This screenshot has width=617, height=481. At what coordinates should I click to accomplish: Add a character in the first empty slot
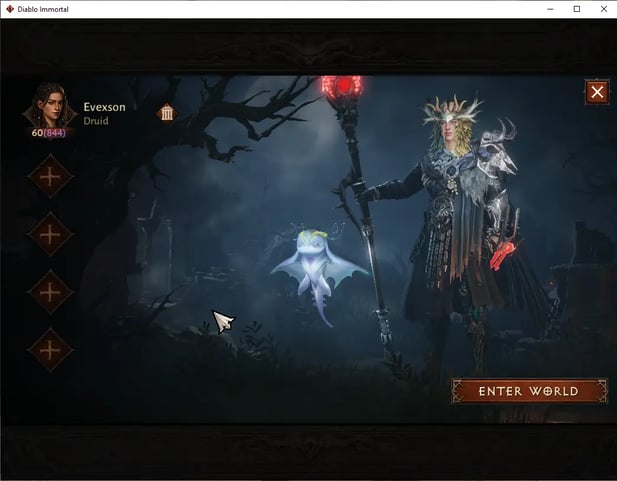pyautogui.click(x=49, y=177)
